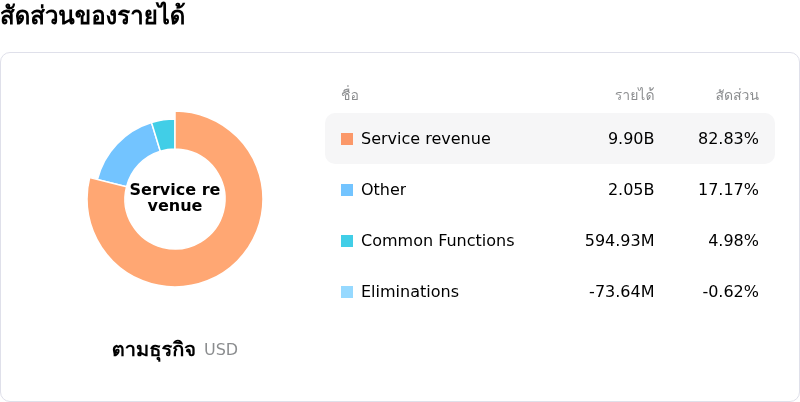Click the USD currency label
Screen dimensions: 800x402
pos(221,349)
